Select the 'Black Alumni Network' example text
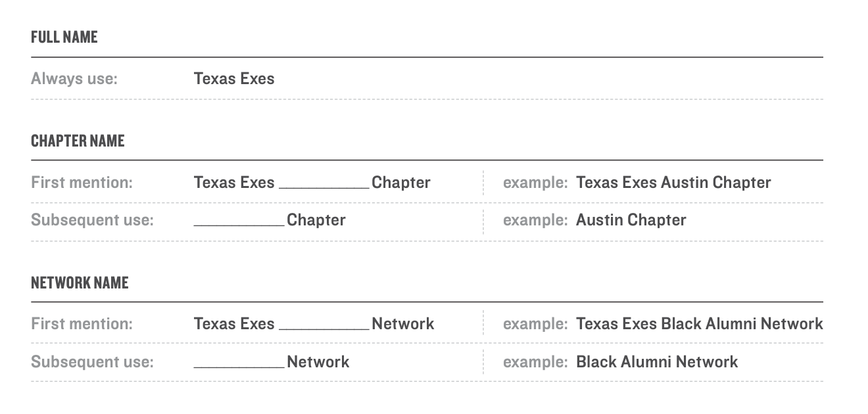868x414 pixels. click(x=657, y=362)
